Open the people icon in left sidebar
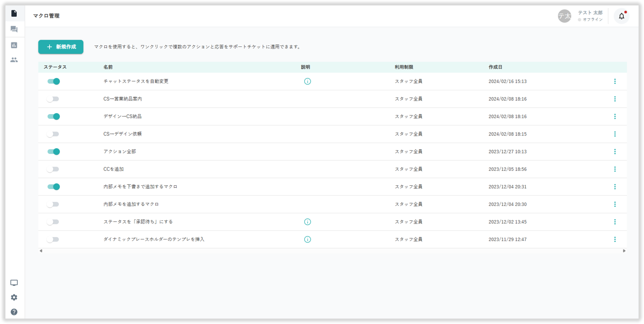This screenshot has height=324, width=644. click(14, 60)
